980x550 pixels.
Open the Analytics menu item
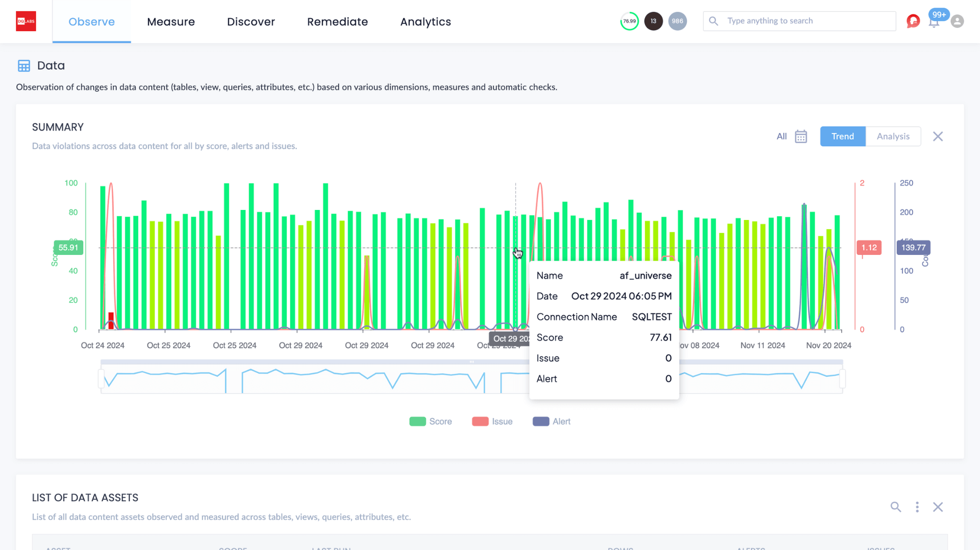[425, 22]
